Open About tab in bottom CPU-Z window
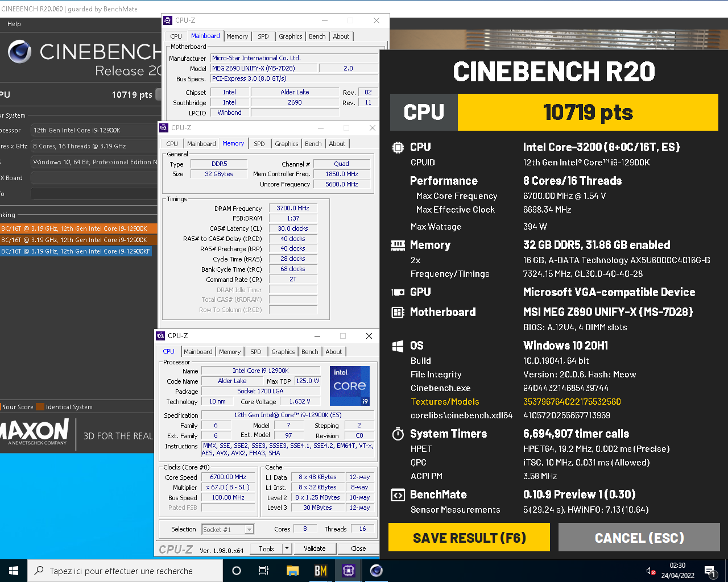This screenshot has height=582, width=728. (334, 352)
